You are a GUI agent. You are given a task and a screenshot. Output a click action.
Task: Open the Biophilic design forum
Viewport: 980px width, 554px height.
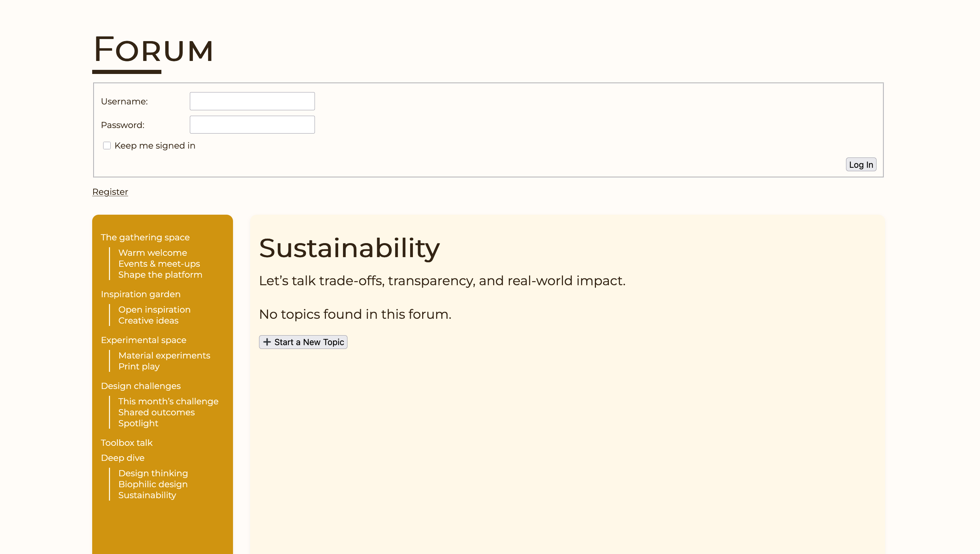coord(153,484)
